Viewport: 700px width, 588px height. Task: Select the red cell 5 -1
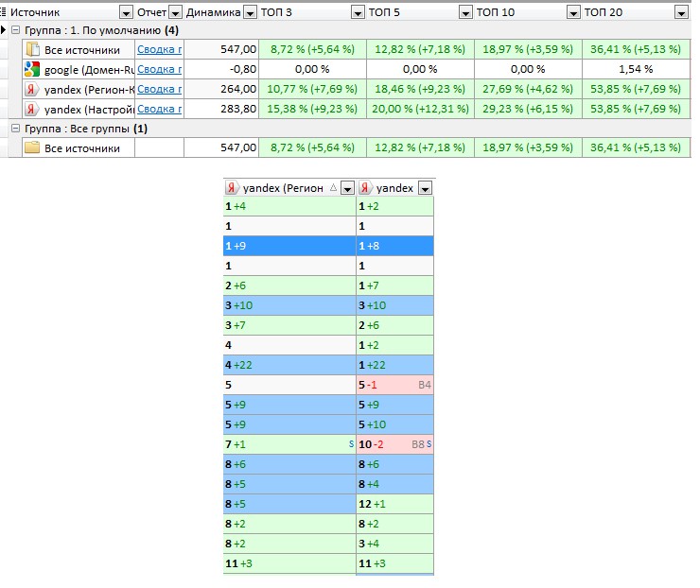(395, 385)
